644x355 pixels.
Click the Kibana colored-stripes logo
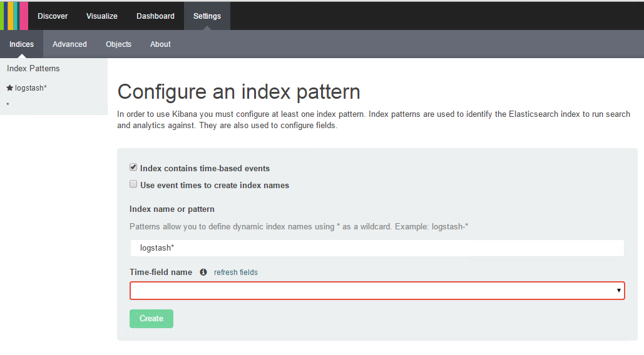(14, 16)
